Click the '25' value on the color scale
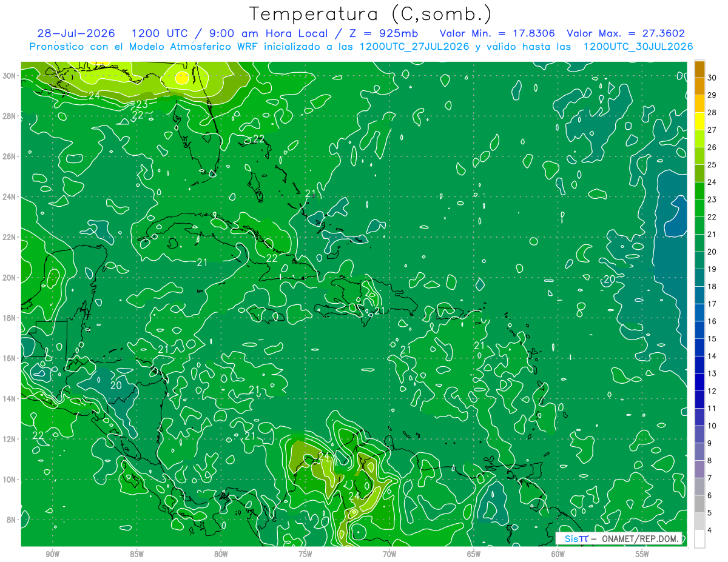The image size is (728, 562). tap(712, 165)
